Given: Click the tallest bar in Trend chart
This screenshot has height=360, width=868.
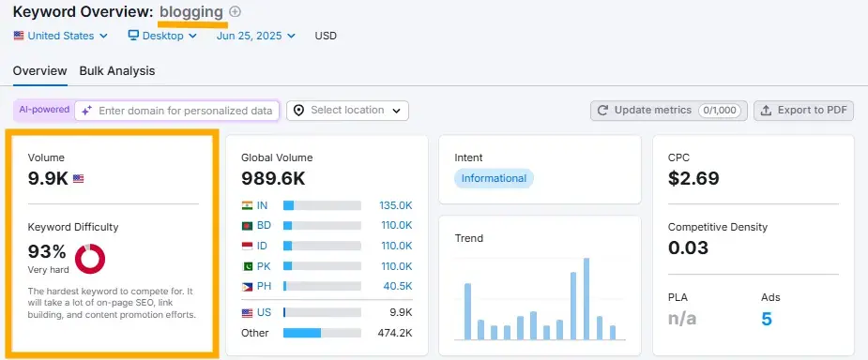Looking at the screenshot, I should pos(586,299).
